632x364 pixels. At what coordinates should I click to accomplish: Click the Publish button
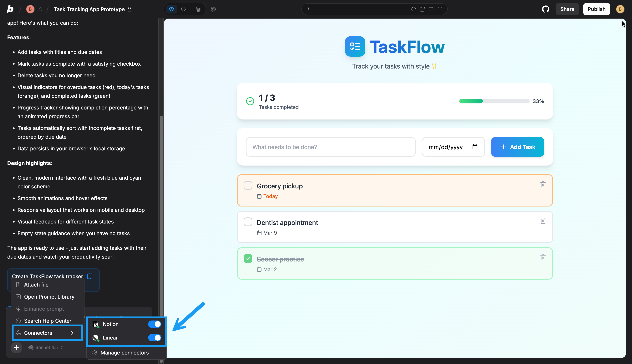tap(596, 9)
